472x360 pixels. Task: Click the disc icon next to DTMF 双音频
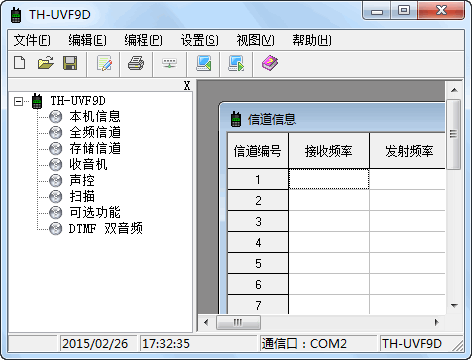coord(55,229)
